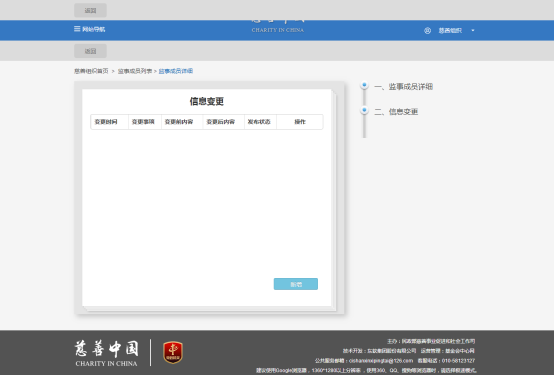Viewport: 554px width, 375px height.
Task: Click the change time column header
Action: pyautogui.click(x=106, y=122)
